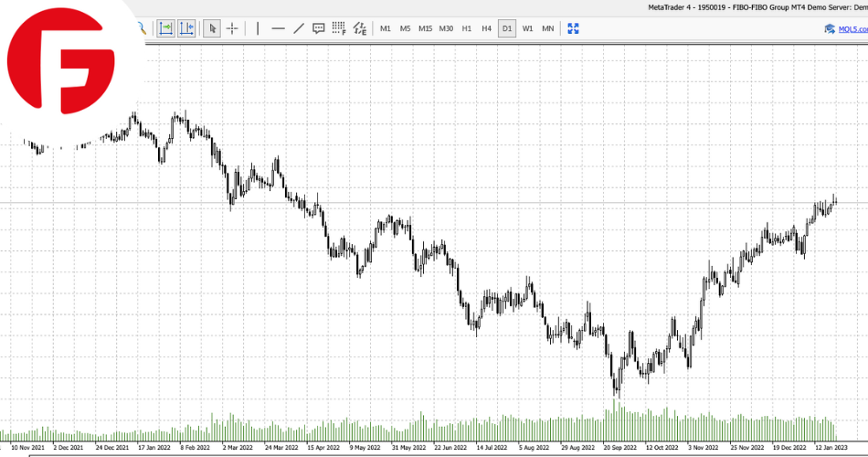Change chart period to M30
868x457 pixels.
(446, 28)
